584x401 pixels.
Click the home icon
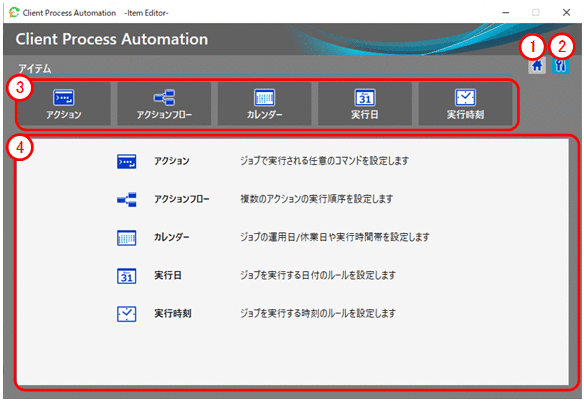pyautogui.click(x=537, y=66)
